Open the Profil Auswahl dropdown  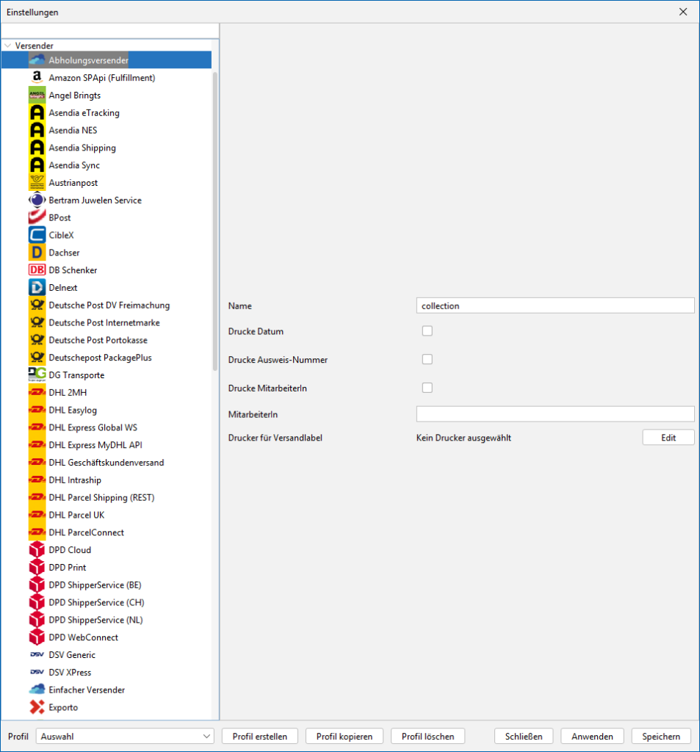pyautogui.click(x=125, y=736)
